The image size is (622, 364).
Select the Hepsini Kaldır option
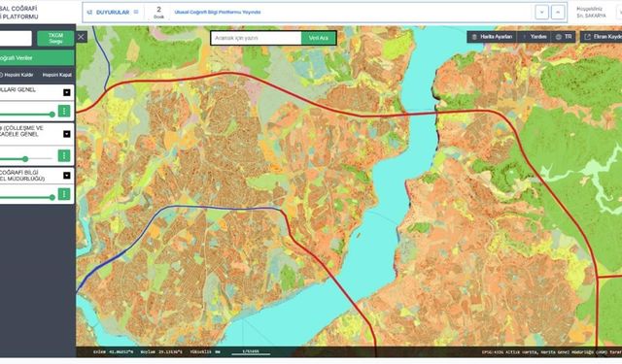17,75
